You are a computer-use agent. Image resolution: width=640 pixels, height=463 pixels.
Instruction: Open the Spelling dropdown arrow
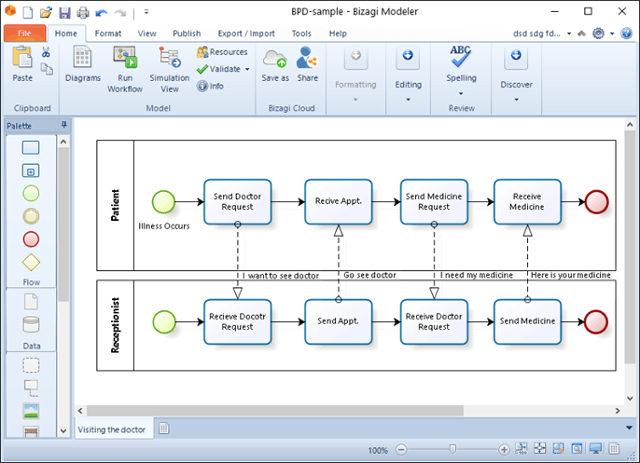[x=461, y=93]
